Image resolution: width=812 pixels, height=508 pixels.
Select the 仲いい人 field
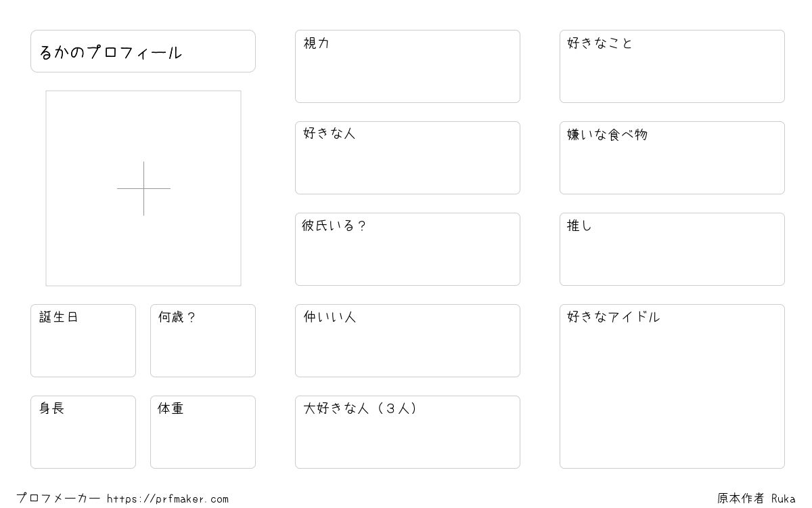407,341
